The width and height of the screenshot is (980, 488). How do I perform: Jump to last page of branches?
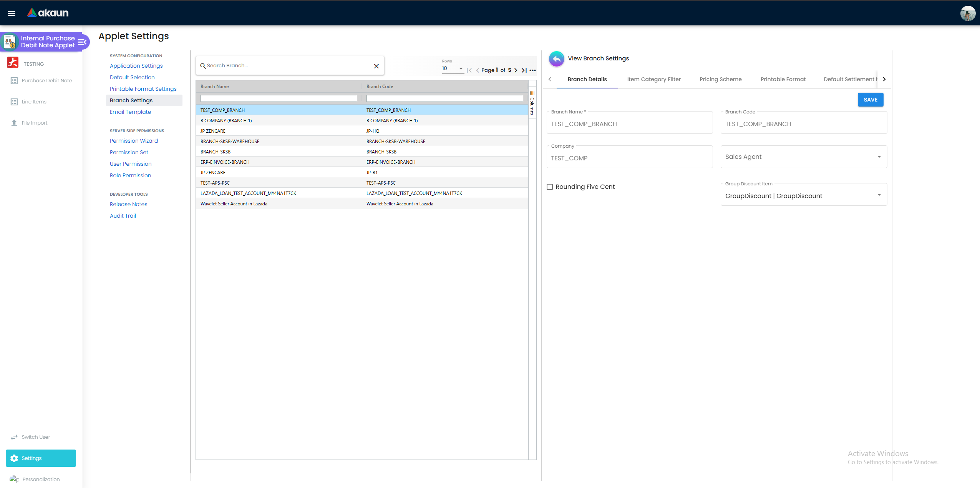tap(524, 70)
